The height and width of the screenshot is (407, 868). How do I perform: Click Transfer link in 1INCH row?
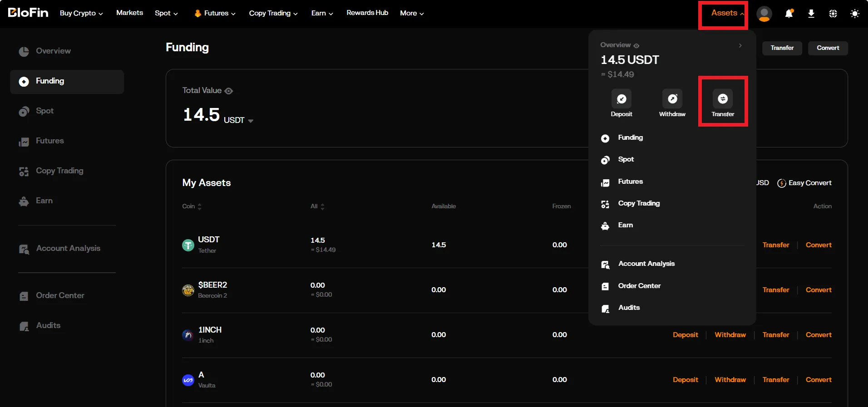click(x=776, y=335)
